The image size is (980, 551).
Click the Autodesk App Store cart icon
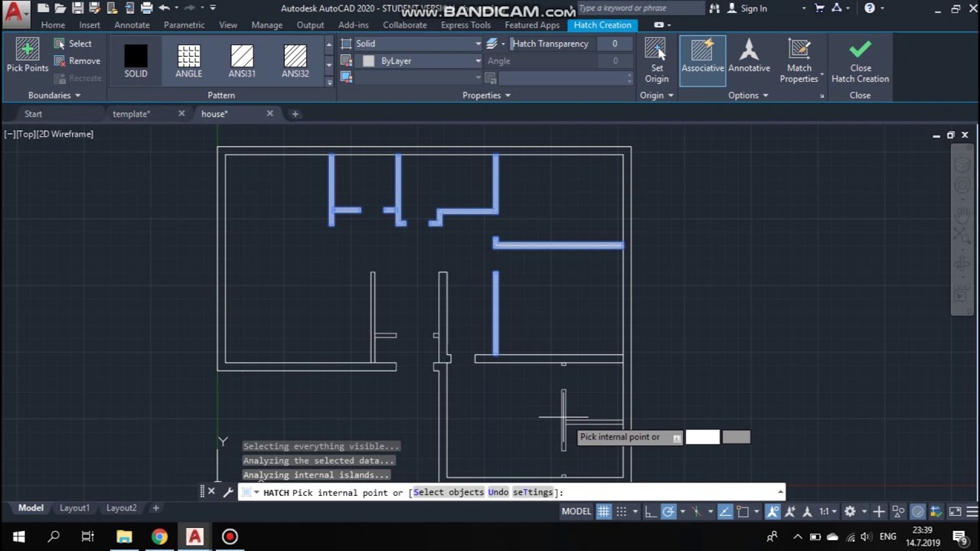point(820,8)
